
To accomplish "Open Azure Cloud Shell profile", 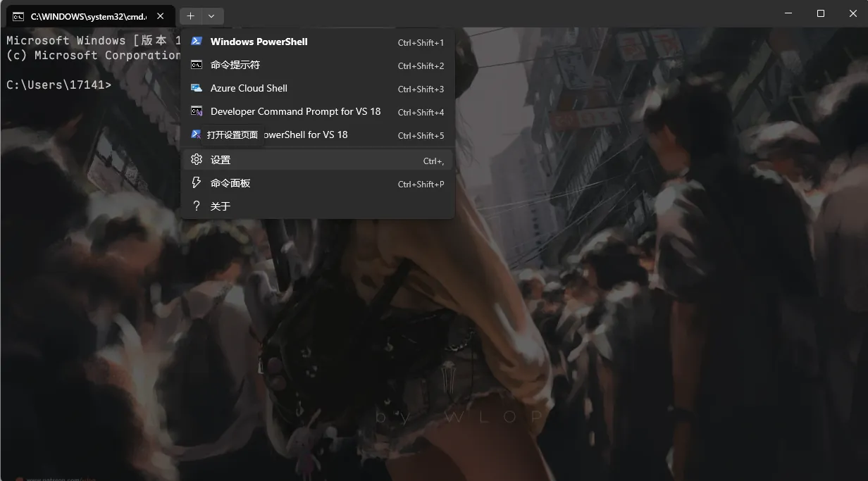I will [x=317, y=88].
